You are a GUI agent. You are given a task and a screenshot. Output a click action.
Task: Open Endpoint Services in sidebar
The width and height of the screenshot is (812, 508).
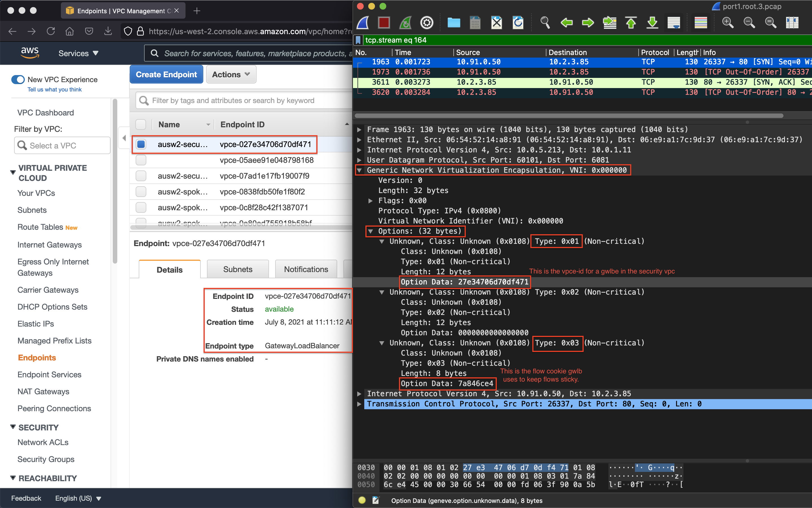click(x=49, y=374)
